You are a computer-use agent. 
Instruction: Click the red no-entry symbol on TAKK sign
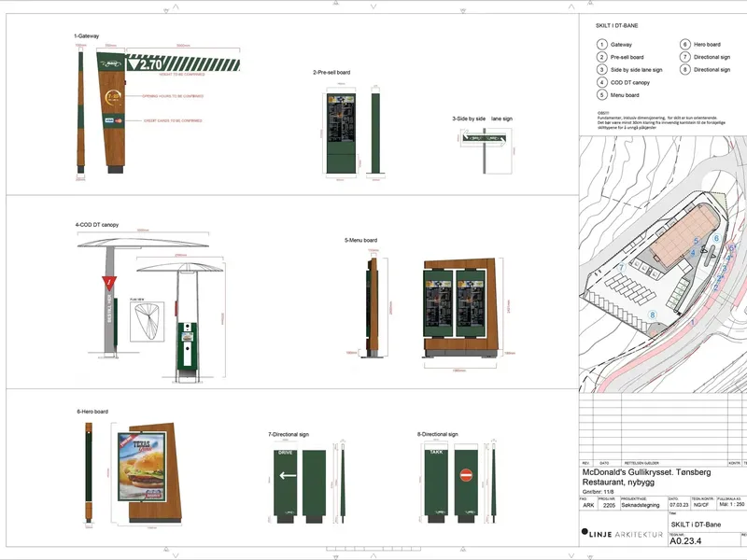point(466,475)
